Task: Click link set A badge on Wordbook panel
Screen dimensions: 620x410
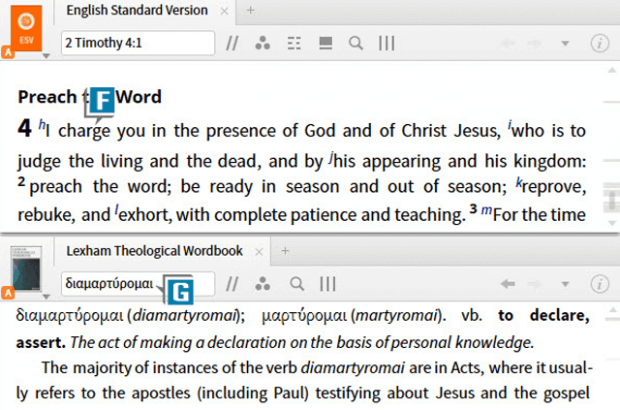Action: pos(8,293)
